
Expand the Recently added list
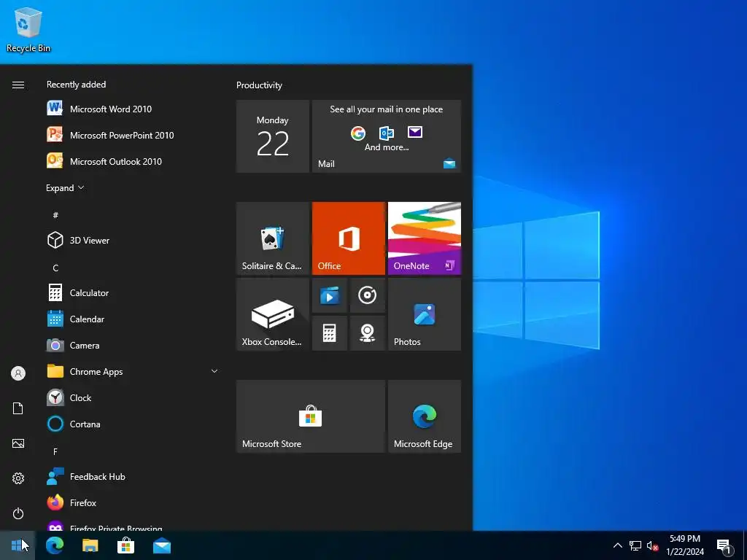(x=65, y=188)
